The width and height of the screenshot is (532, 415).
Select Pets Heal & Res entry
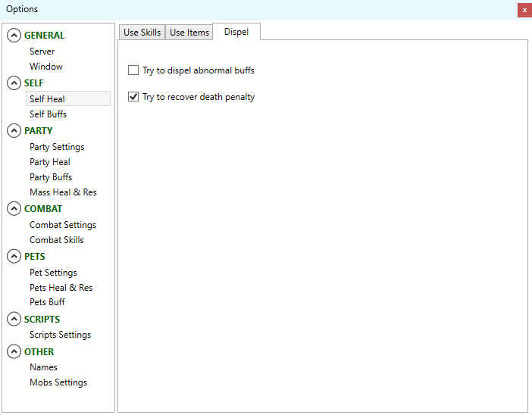(x=61, y=288)
